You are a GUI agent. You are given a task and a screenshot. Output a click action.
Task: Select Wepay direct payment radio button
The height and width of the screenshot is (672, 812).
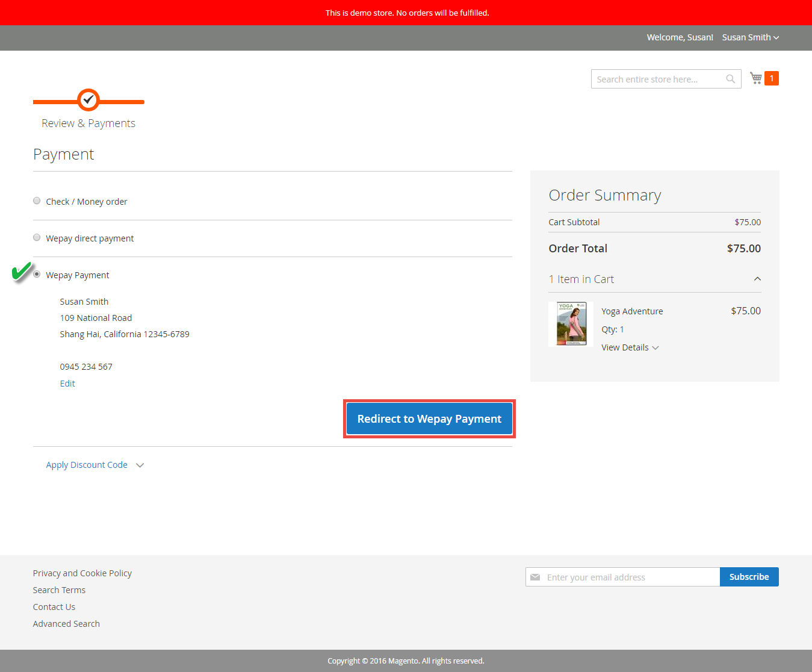(37, 238)
